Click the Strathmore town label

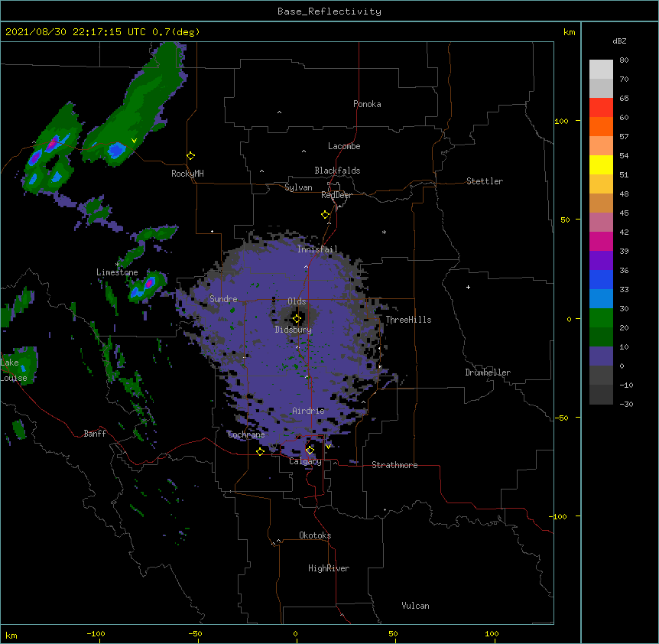point(394,465)
